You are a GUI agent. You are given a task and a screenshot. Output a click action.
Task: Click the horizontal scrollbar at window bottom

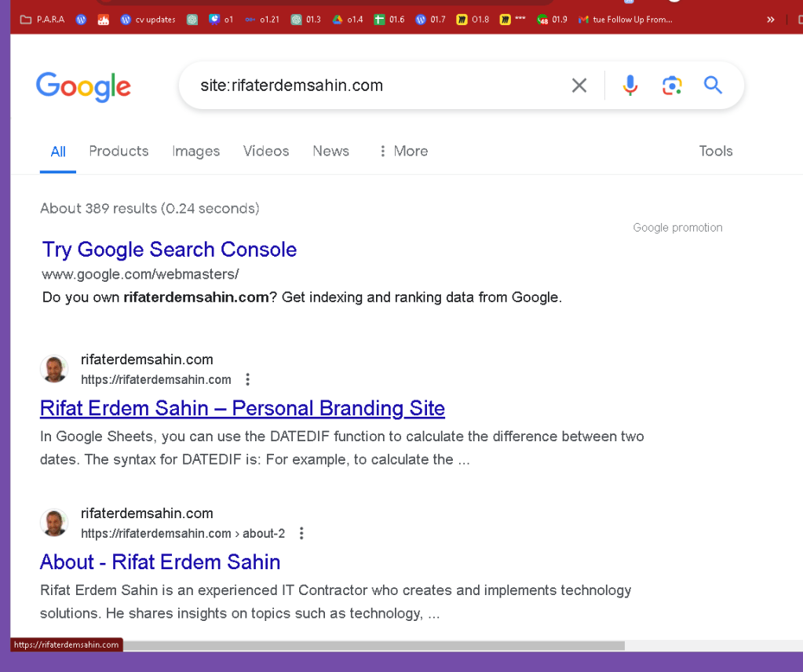(374, 645)
